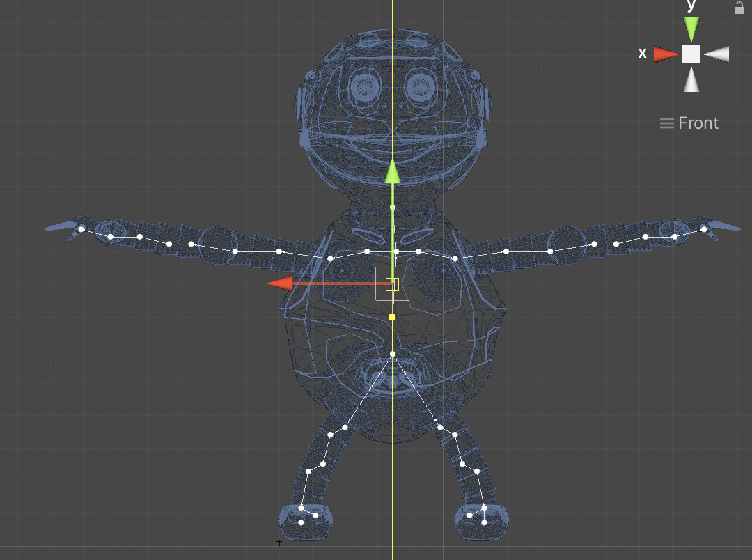The height and width of the screenshot is (560, 752).
Task: Select the right-side shoulder bone joint
Action: point(455,258)
